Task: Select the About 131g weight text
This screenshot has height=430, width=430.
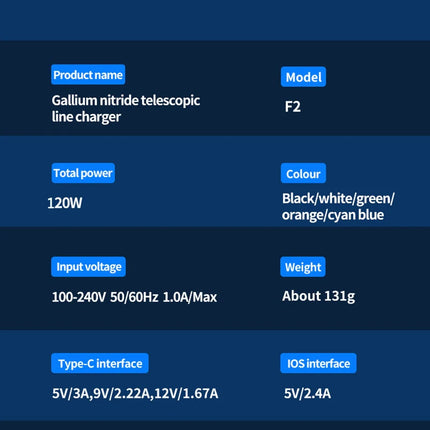Action: 318,296
